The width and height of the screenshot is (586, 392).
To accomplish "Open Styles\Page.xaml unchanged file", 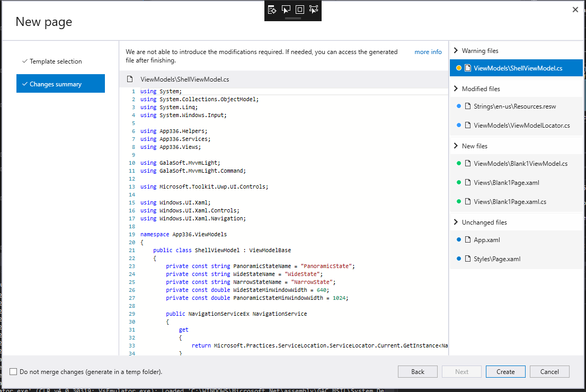I will tap(516, 259).
